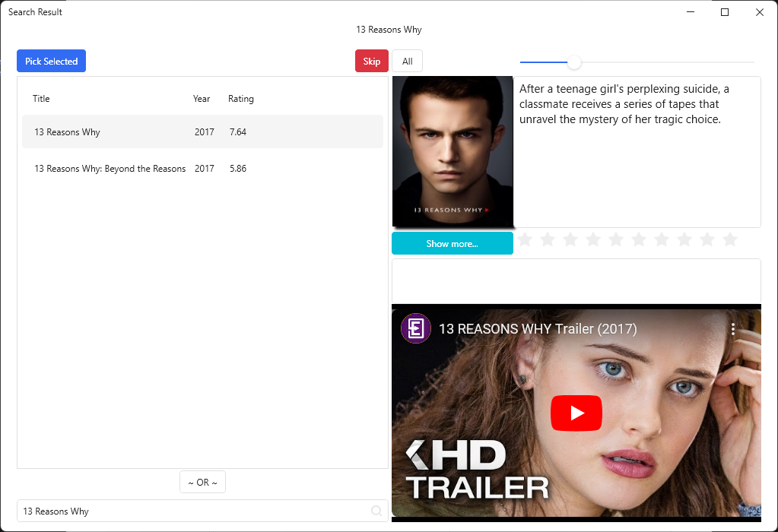The width and height of the screenshot is (778, 532).
Task: Rate the show seven stars
Action: click(662, 240)
